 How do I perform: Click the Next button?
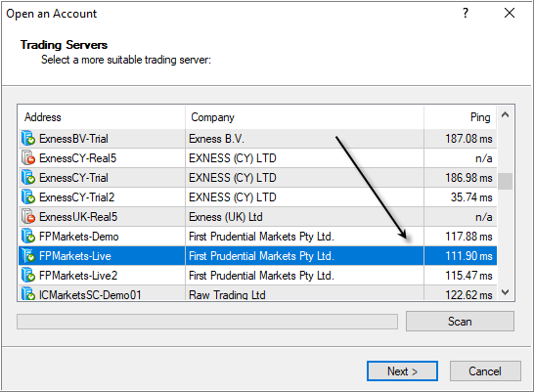[402, 370]
